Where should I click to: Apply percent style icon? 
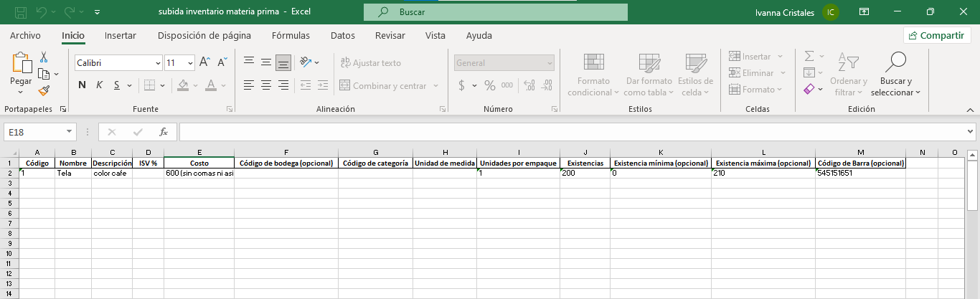pos(490,85)
